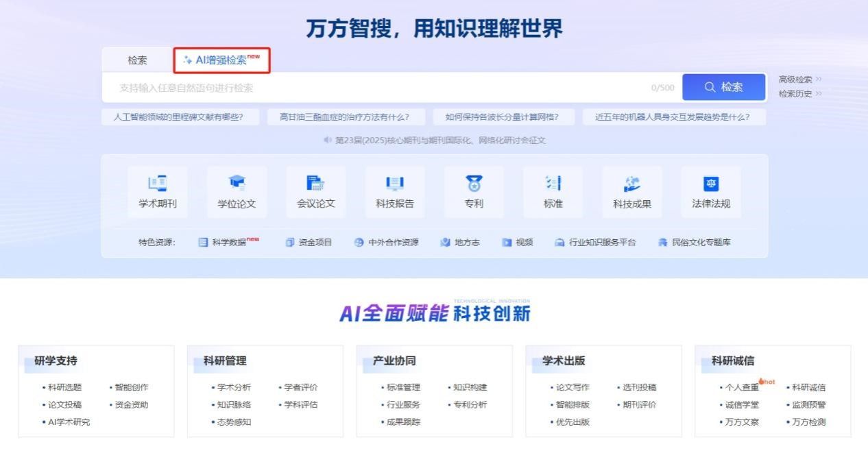
Task: Open the 标准 icon
Action: pyautogui.click(x=553, y=183)
